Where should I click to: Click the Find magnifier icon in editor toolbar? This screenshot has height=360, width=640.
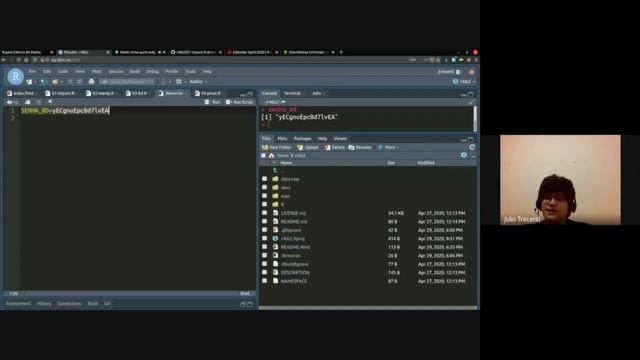(51, 102)
